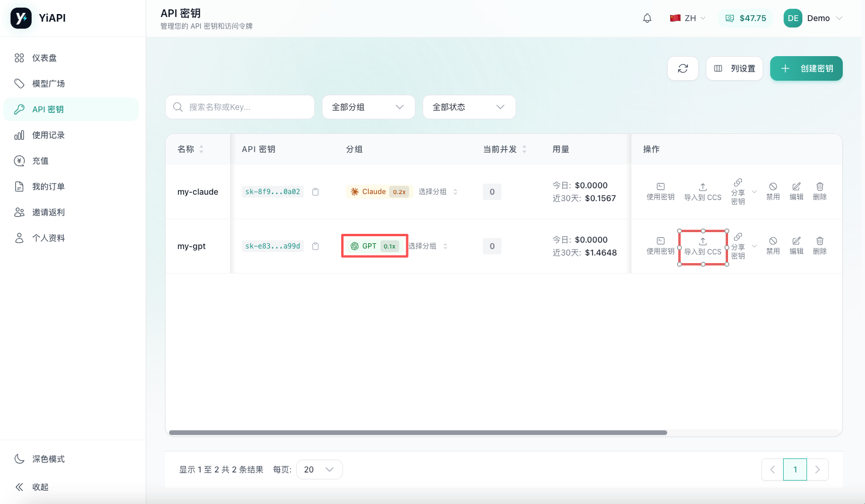Click the GPT 0.1x group tag

pyautogui.click(x=375, y=246)
